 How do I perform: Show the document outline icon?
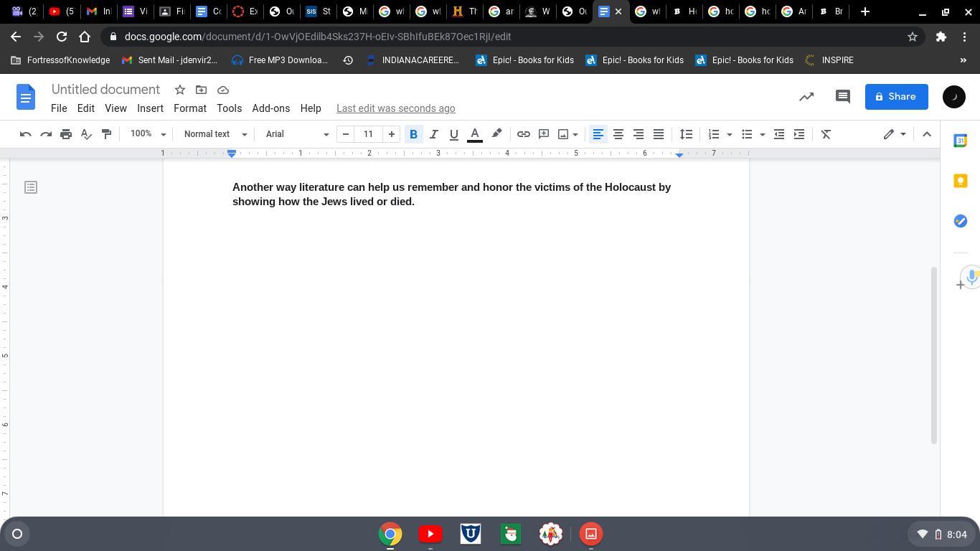coord(31,187)
